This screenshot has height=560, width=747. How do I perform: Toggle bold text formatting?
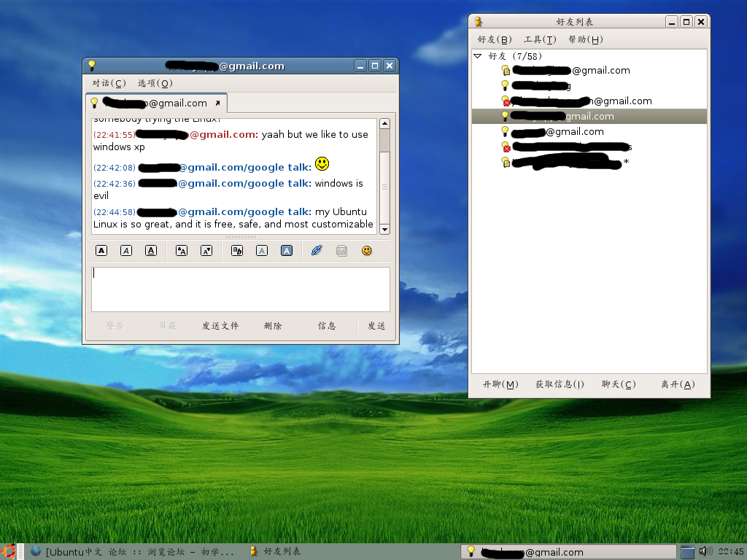(x=101, y=251)
